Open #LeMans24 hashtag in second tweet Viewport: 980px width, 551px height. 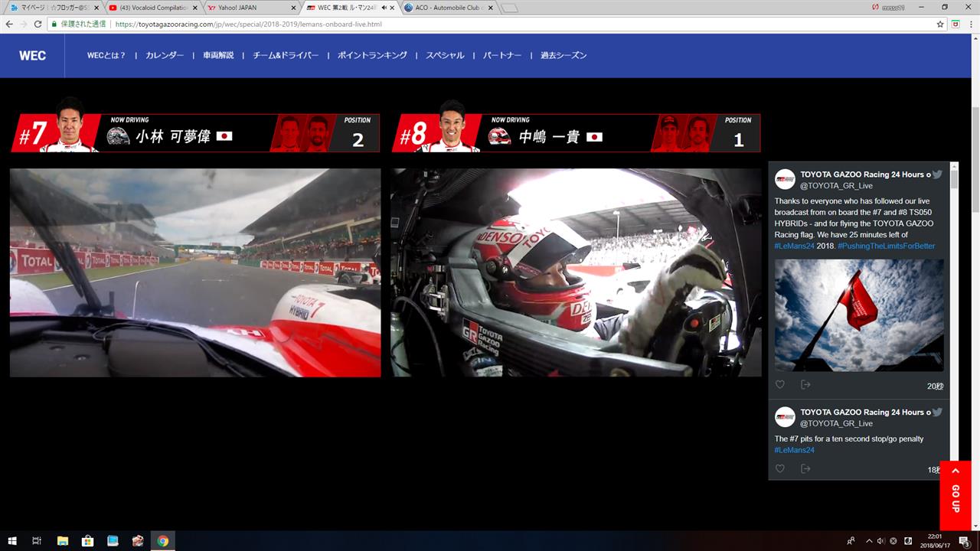click(x=795, y=450)
